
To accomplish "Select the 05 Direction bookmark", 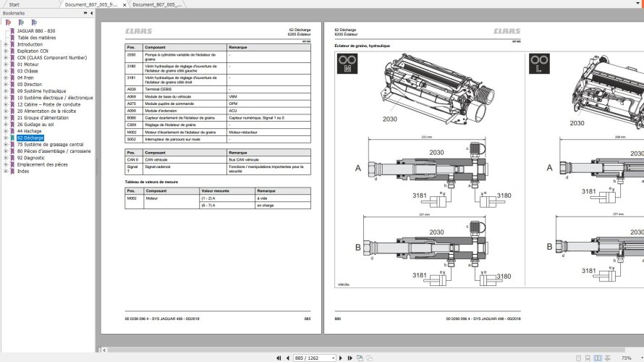I will [30, 85].
